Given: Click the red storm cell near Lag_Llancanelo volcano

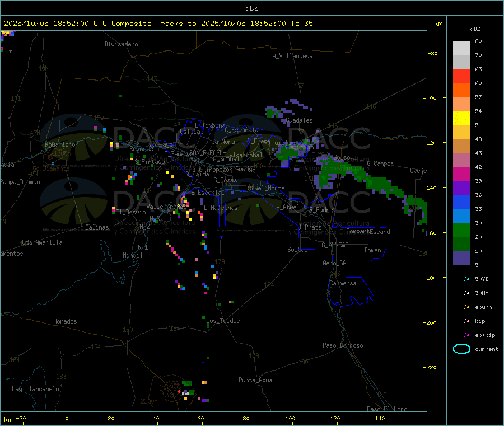Looking at the screenshot, I should pos(179,392).
